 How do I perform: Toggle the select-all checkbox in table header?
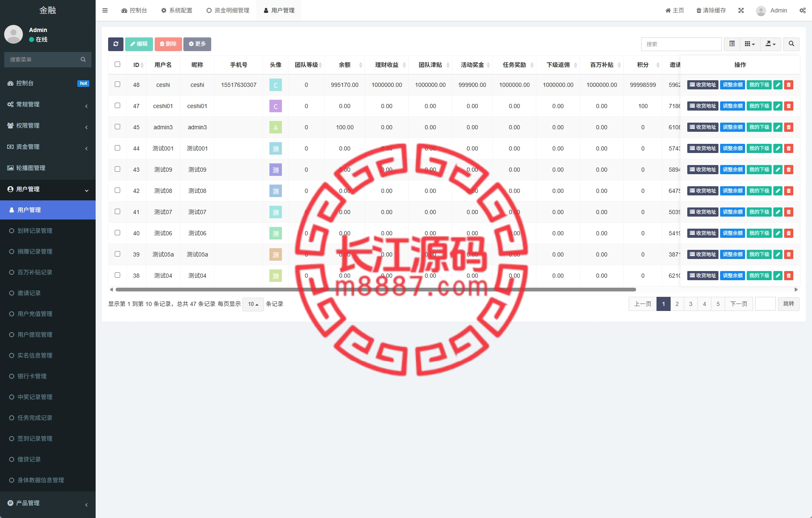click(117, 64)
